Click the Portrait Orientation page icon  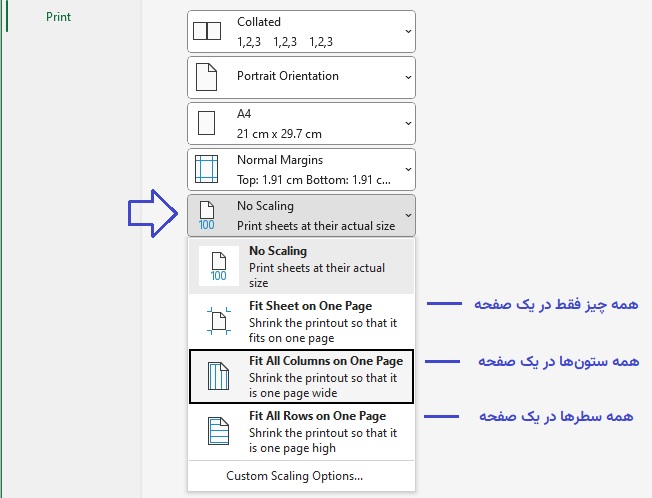coord(206,77)
